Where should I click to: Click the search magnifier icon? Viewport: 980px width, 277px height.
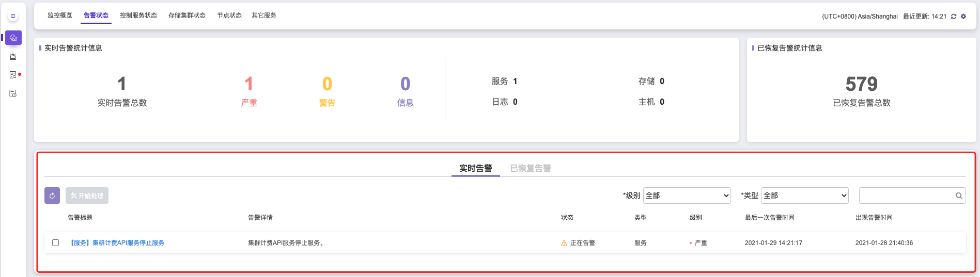[959, 195]
